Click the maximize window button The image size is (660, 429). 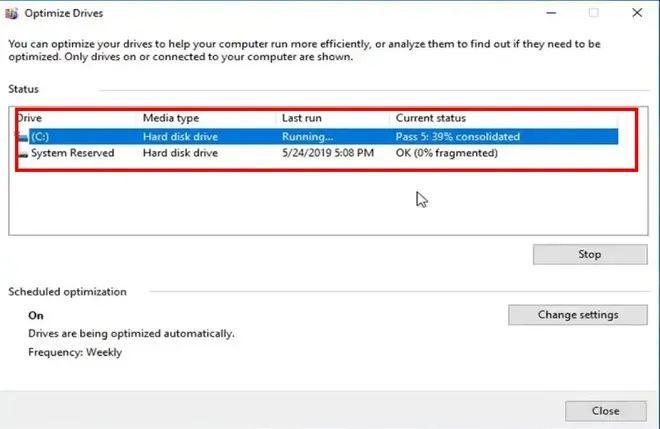[593, 13]
